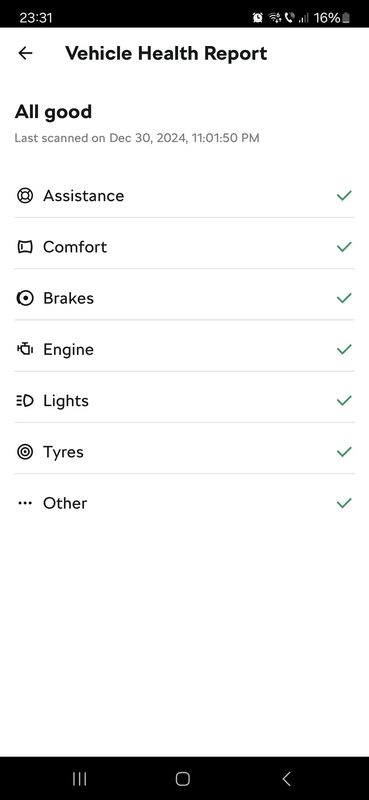Tap the Lights headlamp icon
The width and height of the screenshot is (369, 800).
pyautogui.click(x=24, y=401)
